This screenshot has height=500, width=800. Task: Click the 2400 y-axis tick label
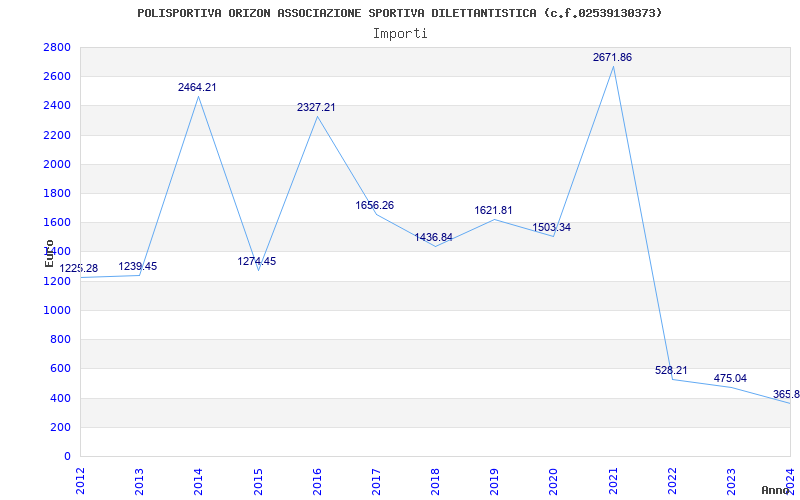pyautogui.click(x=58, y=106)
